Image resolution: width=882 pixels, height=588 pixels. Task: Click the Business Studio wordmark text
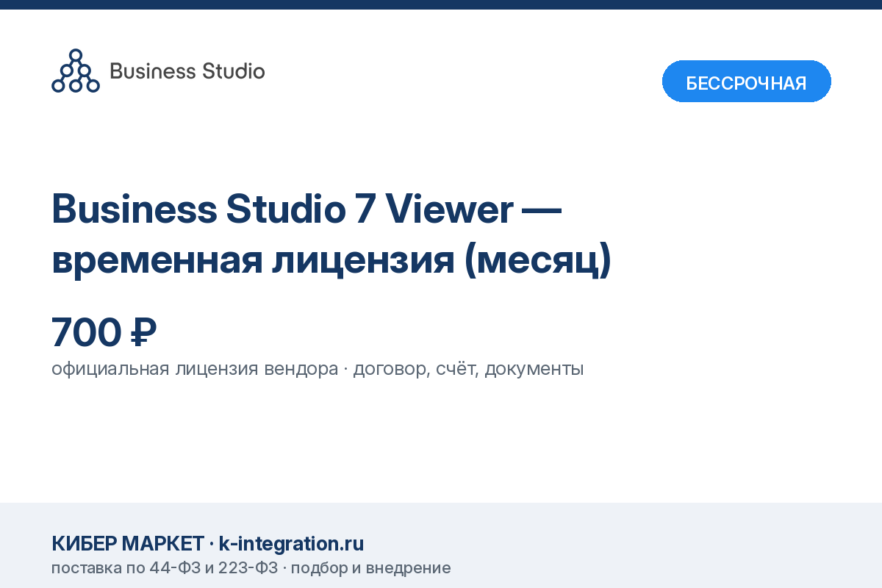click(x=187, y=71)
